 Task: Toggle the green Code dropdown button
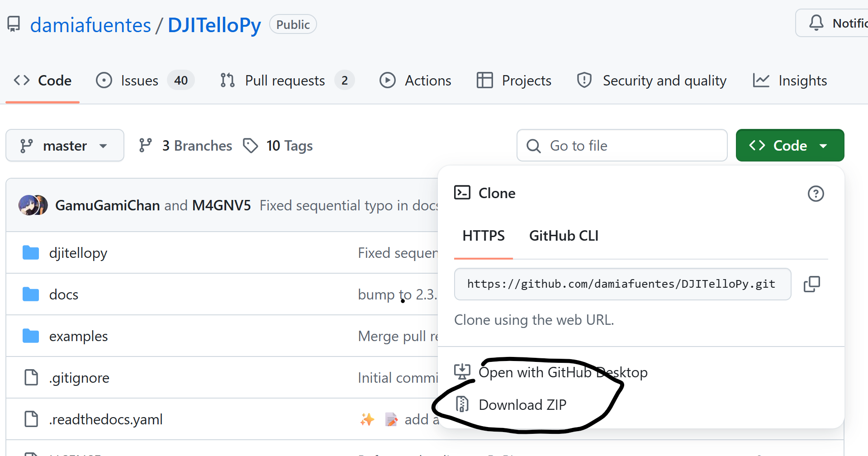pos(790,145)
